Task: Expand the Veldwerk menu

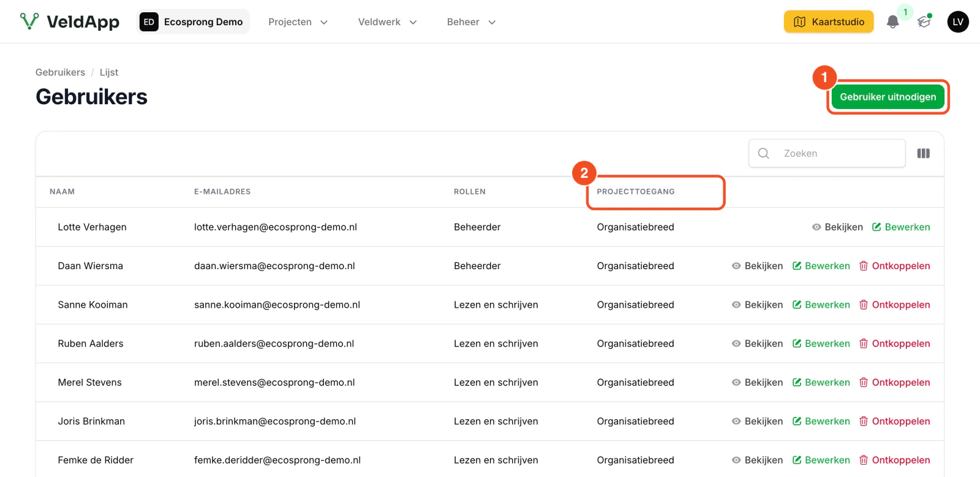Action: point(388,22)
